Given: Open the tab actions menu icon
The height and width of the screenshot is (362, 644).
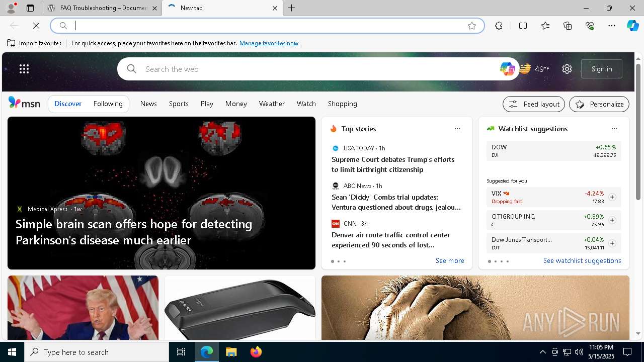Looking at the screenshot, I should [x=30, y=8].
